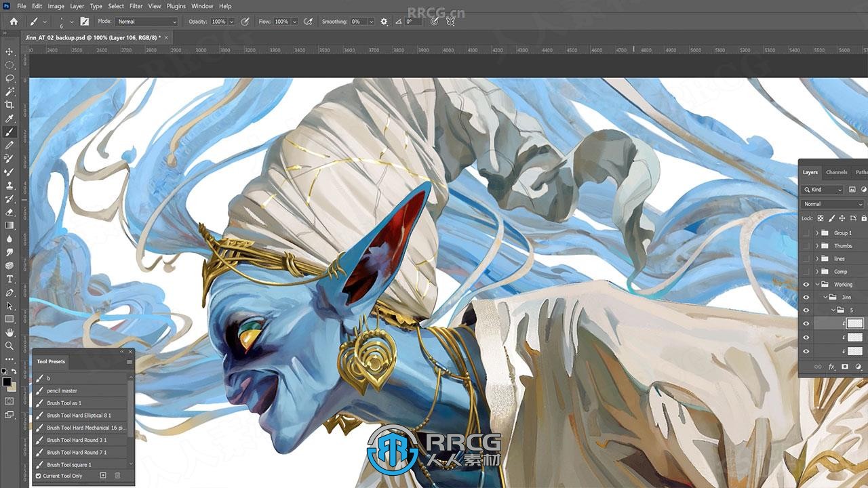Viewport: 868px width, 488px height.
Task: Show the Thumbs layer group
Action: (x=806, y=245)
